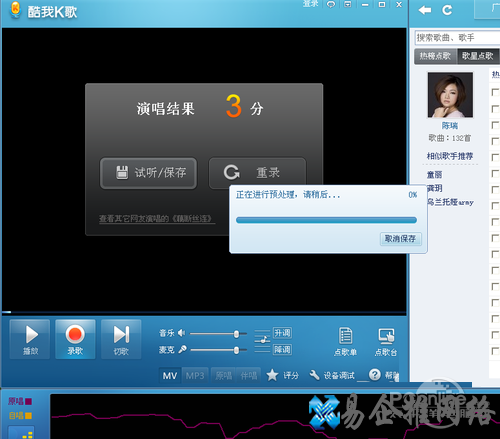Open the 登录 login link in title bar

[310, 4]
